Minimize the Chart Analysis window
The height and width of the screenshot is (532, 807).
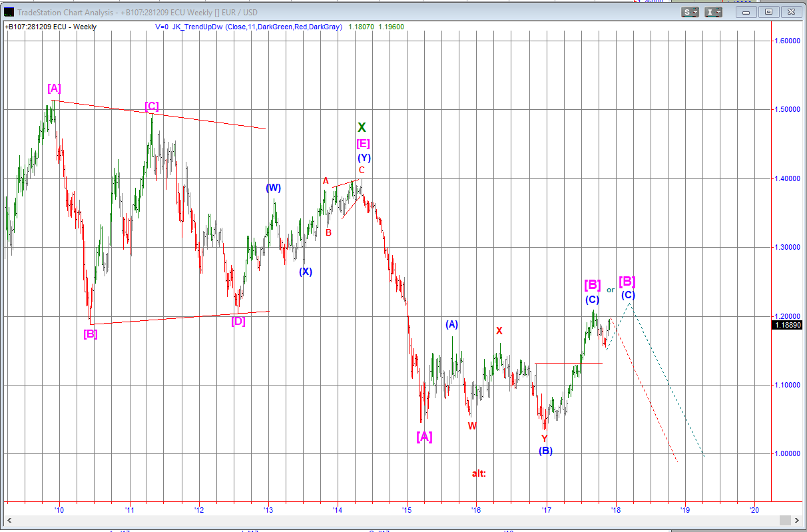click(746, 12)
